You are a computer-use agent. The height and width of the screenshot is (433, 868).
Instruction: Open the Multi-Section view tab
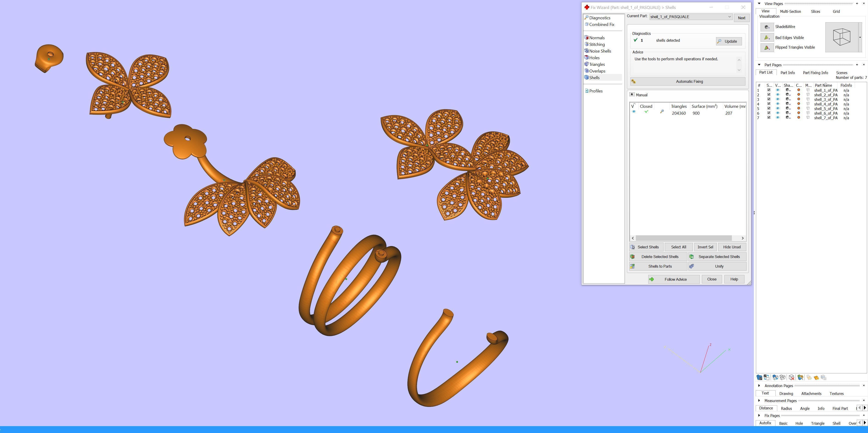click(790, 11)
